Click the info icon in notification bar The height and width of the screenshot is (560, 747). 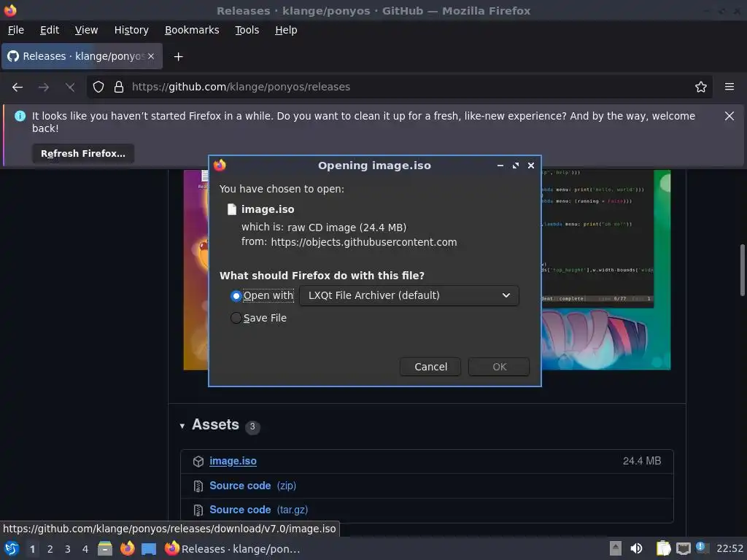(20, 116)
